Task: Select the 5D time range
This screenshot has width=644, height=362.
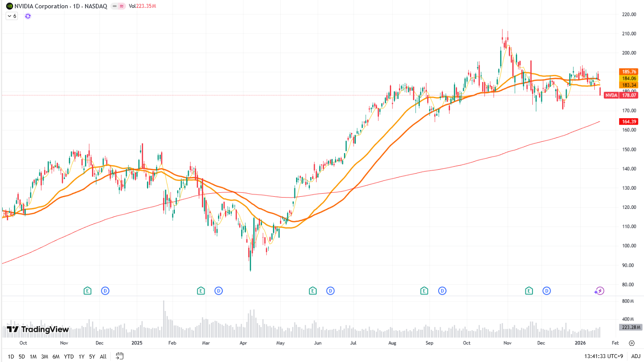Action: 22,356
